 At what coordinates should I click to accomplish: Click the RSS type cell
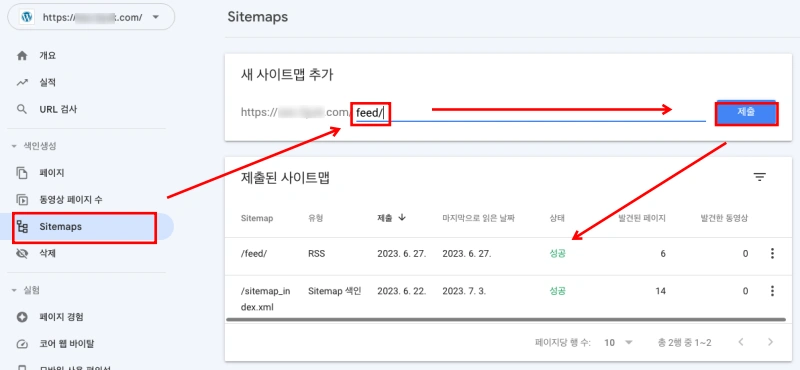tap(316, 253)
